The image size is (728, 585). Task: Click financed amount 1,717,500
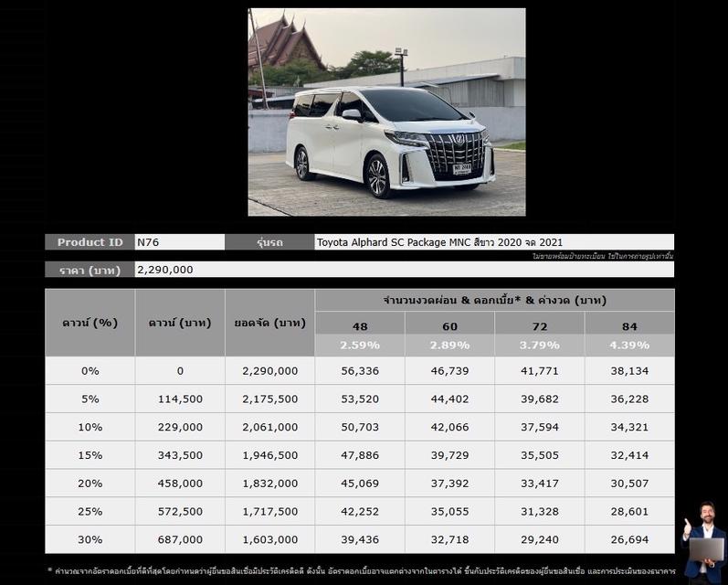click(269, 511)
